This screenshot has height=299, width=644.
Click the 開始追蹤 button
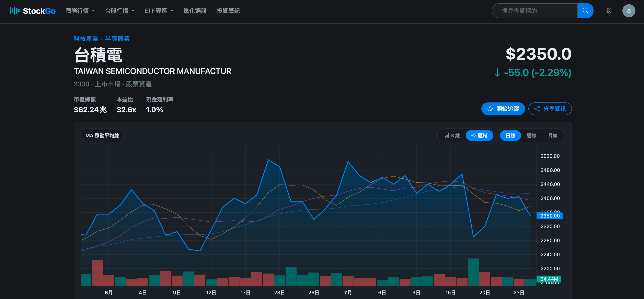(503, 109)
